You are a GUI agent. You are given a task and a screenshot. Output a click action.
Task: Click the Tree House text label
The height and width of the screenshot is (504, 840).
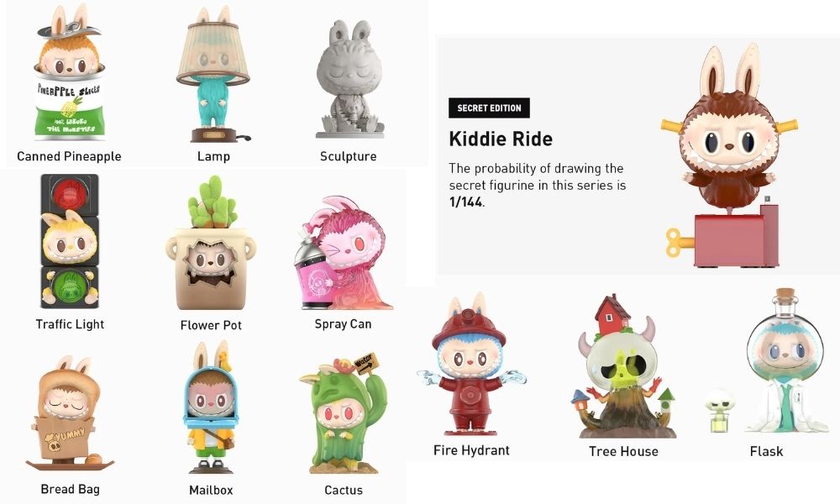point(623,452)
